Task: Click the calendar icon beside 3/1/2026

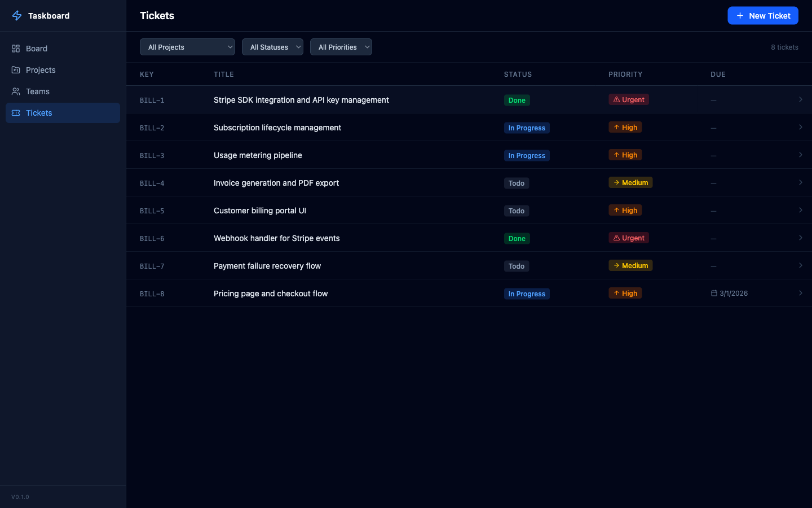Action: pos(714,293)
